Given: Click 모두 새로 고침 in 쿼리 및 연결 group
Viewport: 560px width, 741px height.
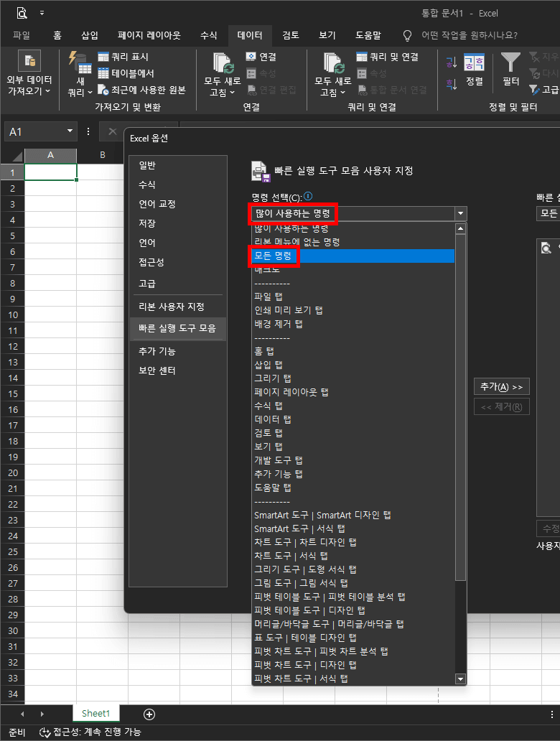Looking at the screenshot, I should [x=333, y=74].
